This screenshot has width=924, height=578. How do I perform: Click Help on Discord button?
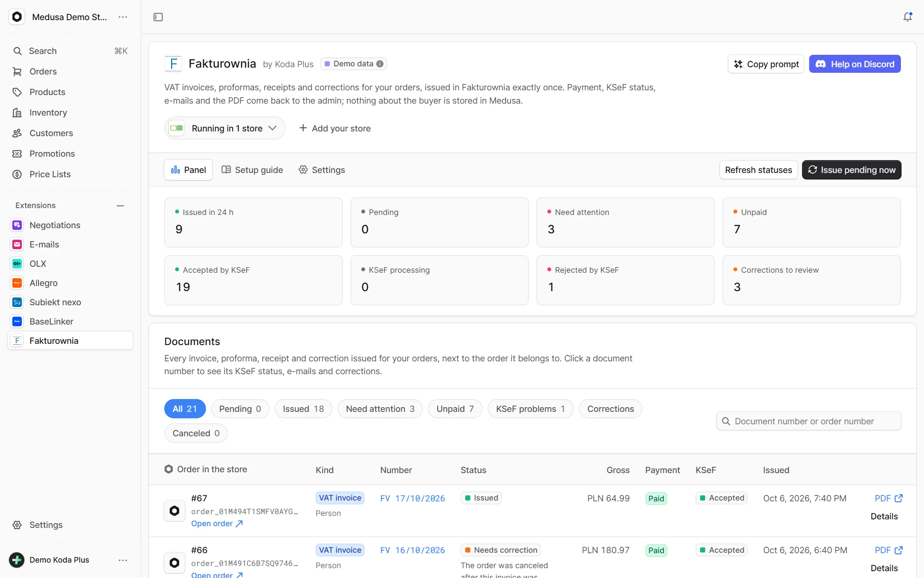855,64
